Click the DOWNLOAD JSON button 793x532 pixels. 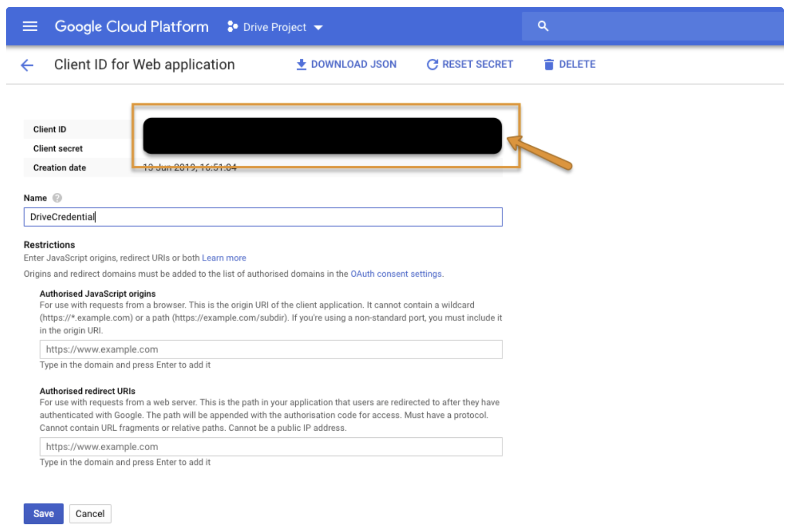(x=353, y=64)
